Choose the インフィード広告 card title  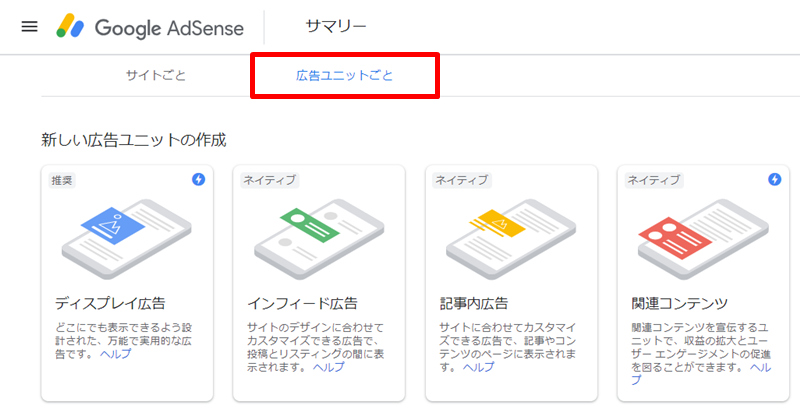point(302,303)
